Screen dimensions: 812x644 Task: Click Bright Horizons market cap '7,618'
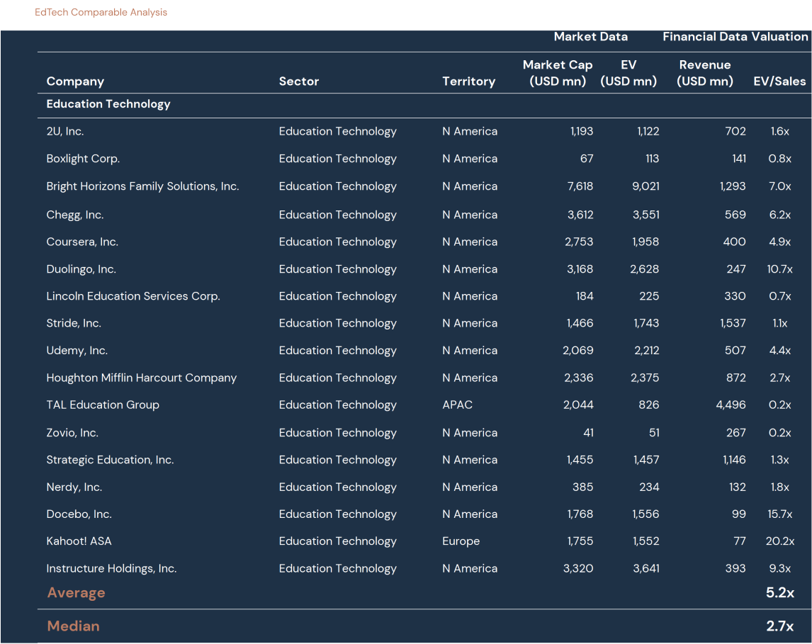click(580, 186)
